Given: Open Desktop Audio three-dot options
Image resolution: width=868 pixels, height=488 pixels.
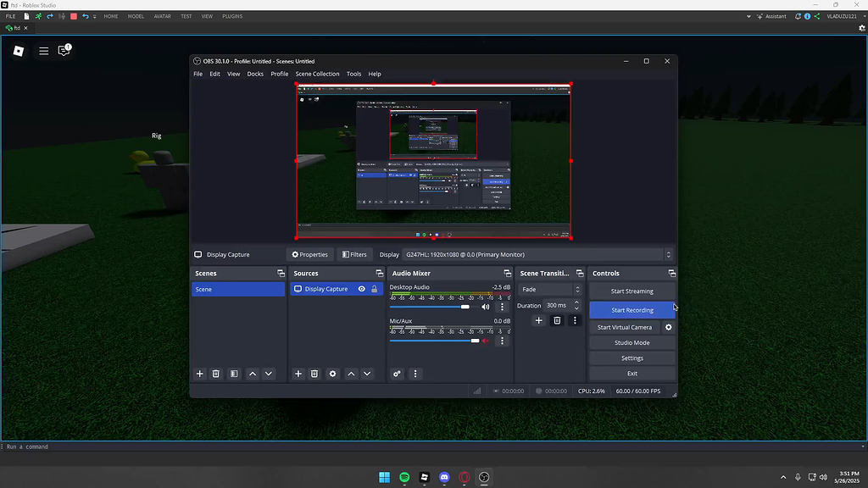Looking at the screenshot, I should pyautogui.click(x=502, y=307).
